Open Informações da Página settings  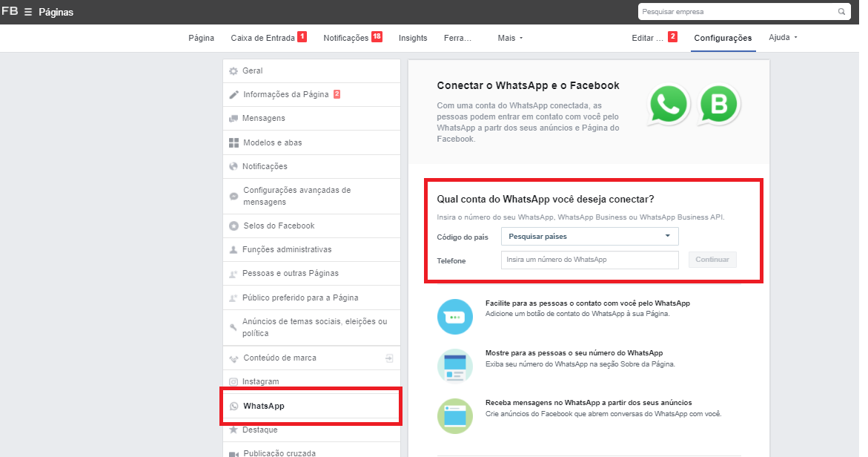(x=311, y=95)
